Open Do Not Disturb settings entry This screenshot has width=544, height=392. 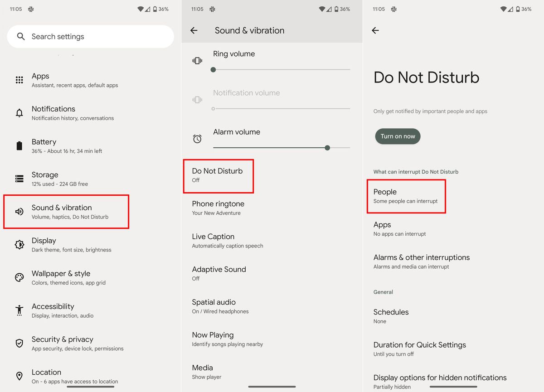219,176
